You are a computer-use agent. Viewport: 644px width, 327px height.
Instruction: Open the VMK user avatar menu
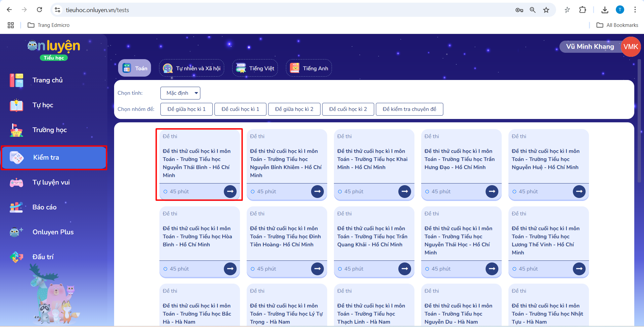pos(631,47)
